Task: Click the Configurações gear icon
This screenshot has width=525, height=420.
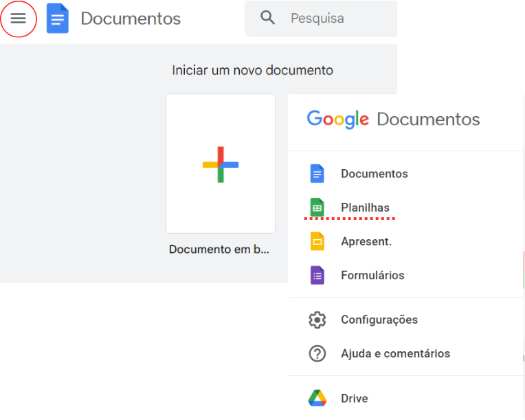Action: pos(317,320)
